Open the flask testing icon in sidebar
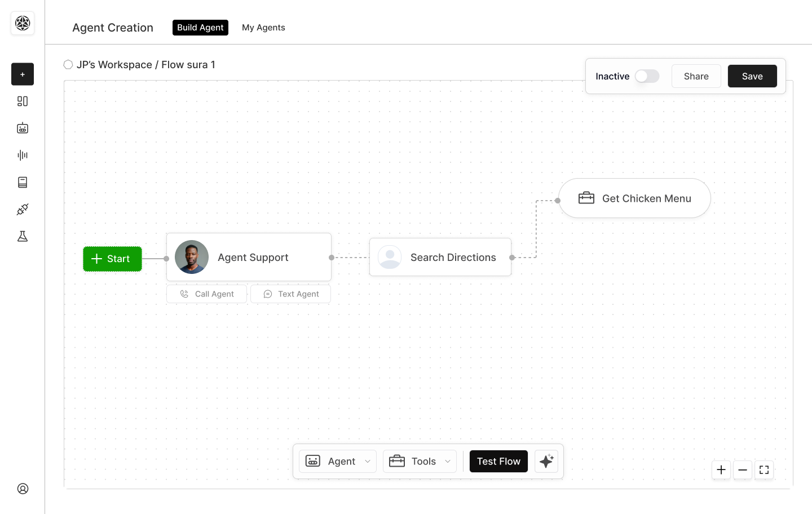The width and height of the screenshot is (812, 514). (x=23, y=237)
